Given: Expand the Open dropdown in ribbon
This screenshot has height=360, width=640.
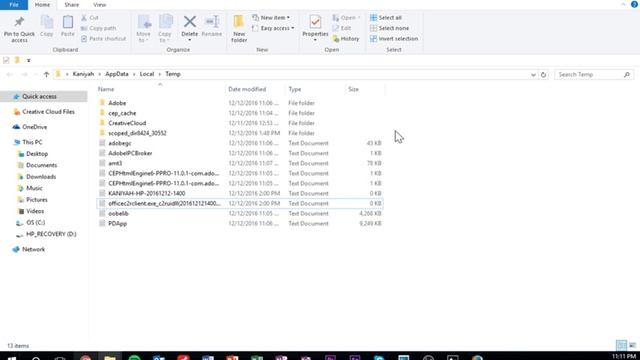Looking at the screenshot, I should [x=346, y=18].
